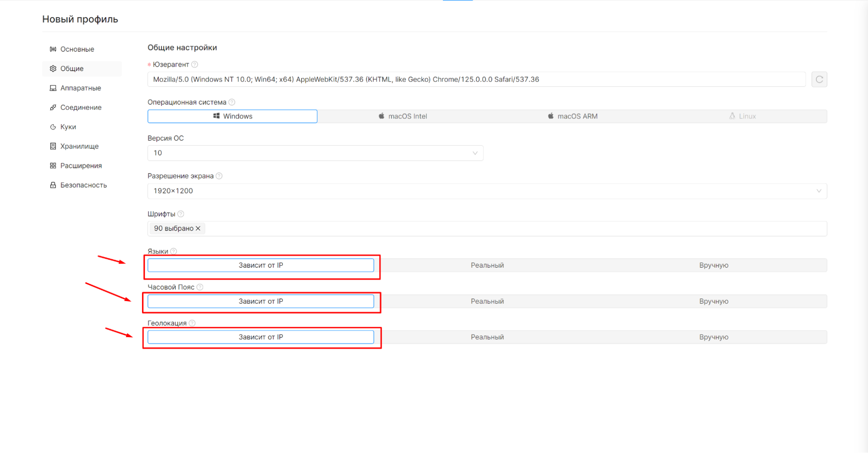Click the Хранилище storage icon
This screenshot has width=868, height=453.
[x=53, y=146]
